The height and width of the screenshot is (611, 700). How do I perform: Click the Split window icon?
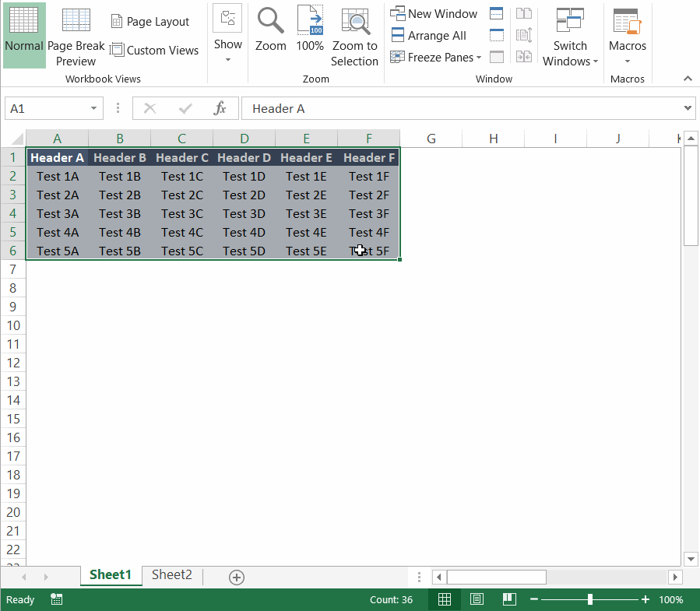tap(497, 13)
